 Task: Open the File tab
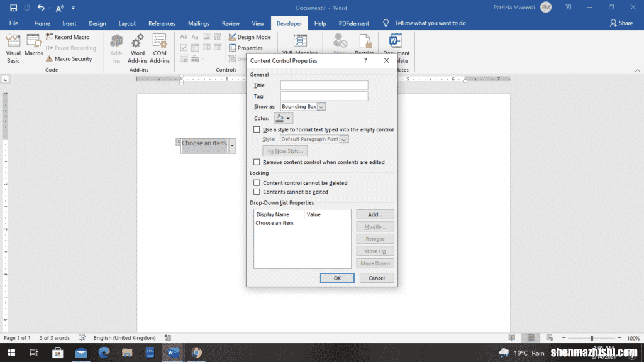coord(14,23)
